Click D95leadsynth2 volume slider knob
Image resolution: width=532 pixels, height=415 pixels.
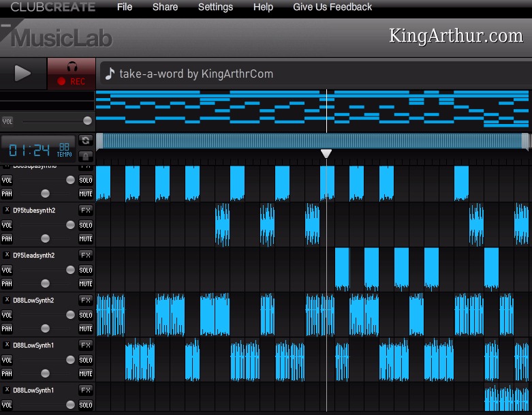coord(70,270)
